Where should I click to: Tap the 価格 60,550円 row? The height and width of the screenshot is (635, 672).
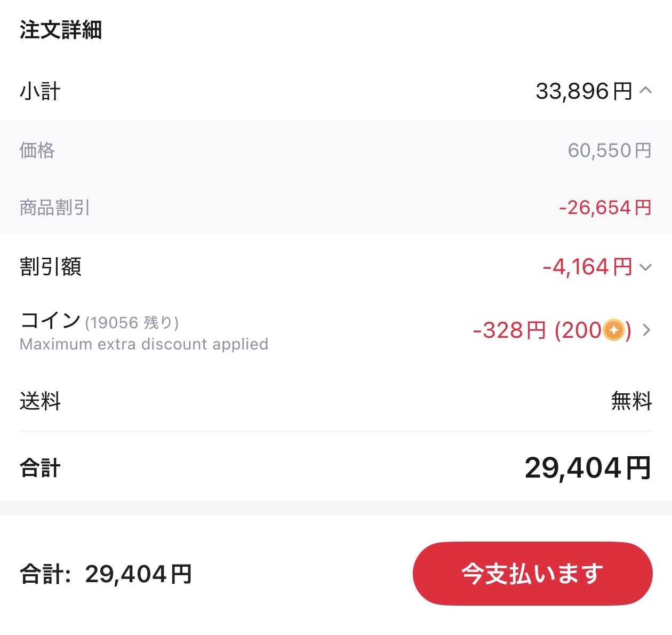click(336, 150)
